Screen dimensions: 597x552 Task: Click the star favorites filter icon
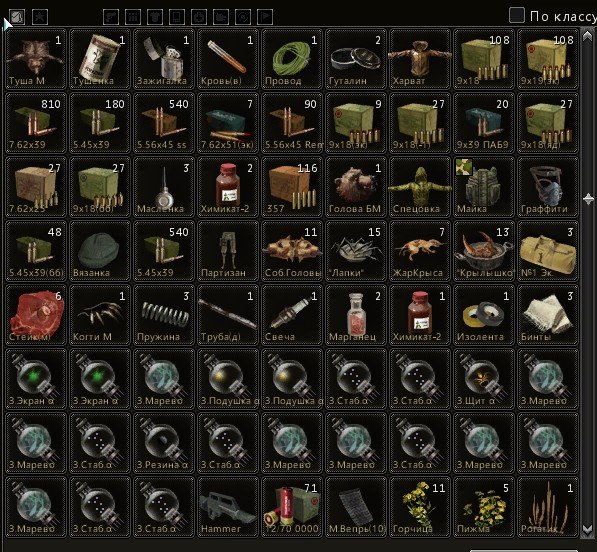40,17
